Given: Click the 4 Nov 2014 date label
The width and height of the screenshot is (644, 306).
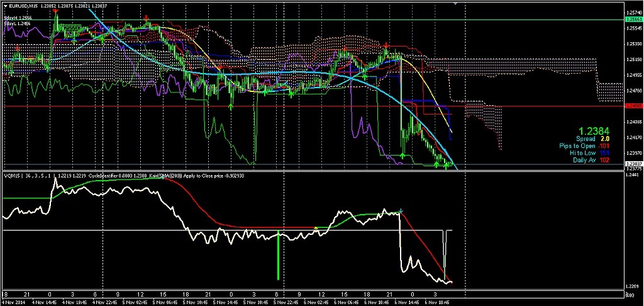Looking at the screenshot, I should tap(14, 302).
